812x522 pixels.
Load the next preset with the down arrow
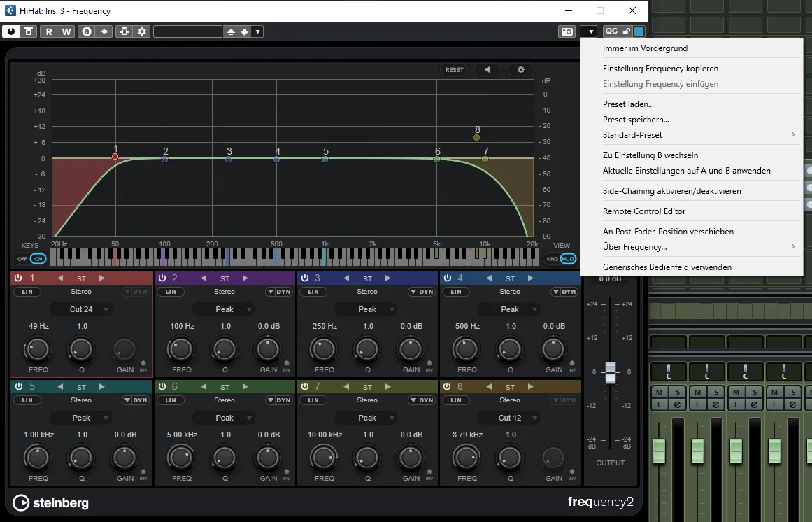244,31
